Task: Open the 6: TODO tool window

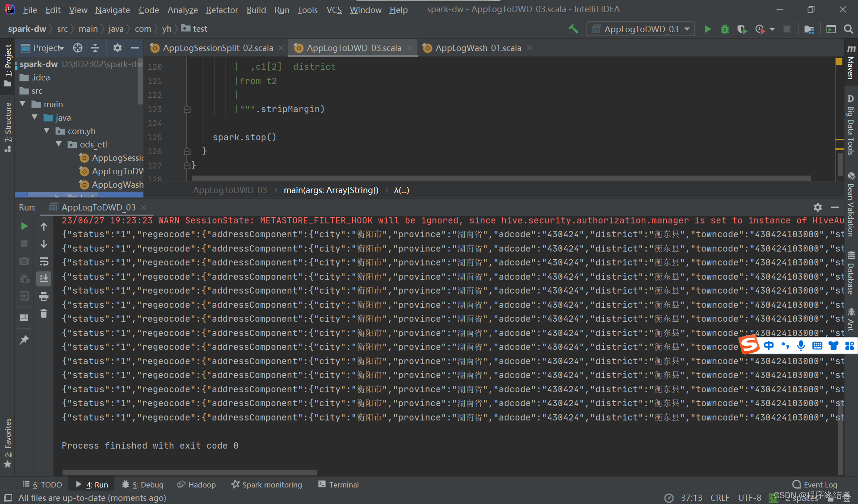Action: point(42,484)
